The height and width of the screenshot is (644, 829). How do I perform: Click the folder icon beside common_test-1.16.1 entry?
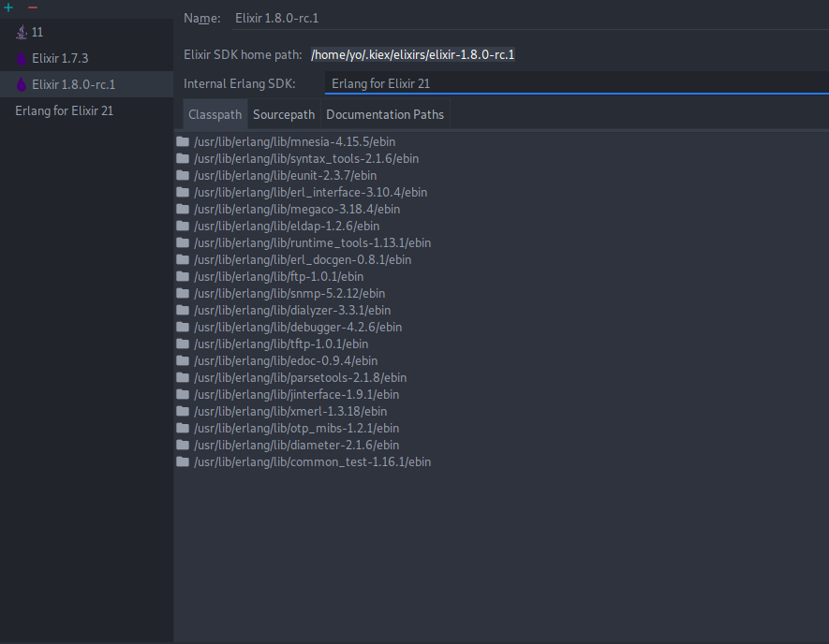pyautogui.click(x=183, y=461)
